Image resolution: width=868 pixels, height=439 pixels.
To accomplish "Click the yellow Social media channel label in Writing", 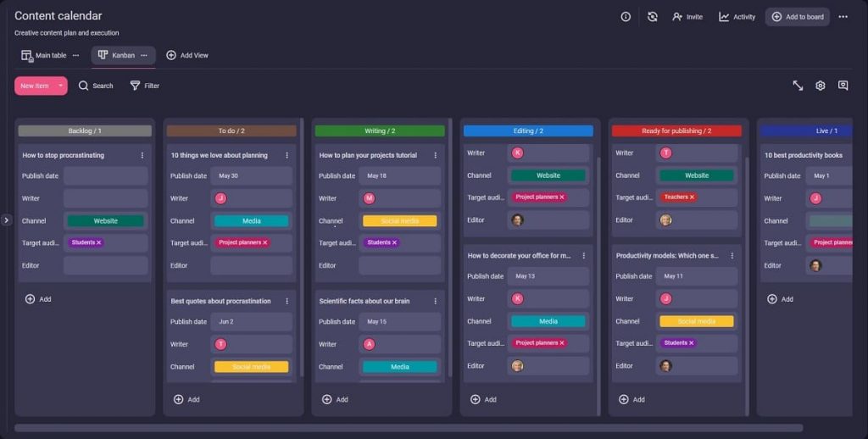I will [399, 220].
